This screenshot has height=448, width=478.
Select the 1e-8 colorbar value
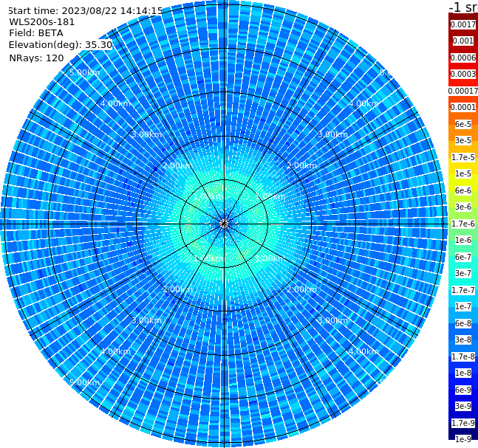(463, 373)
